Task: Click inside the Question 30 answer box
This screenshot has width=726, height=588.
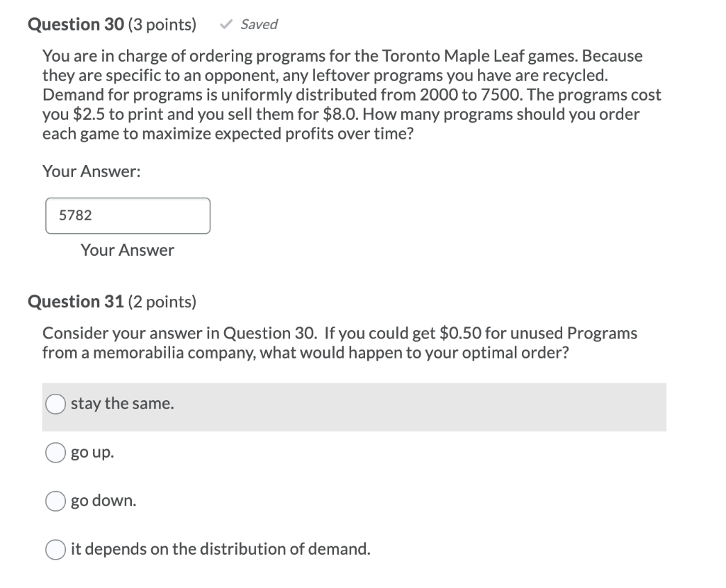Action: 128,215
